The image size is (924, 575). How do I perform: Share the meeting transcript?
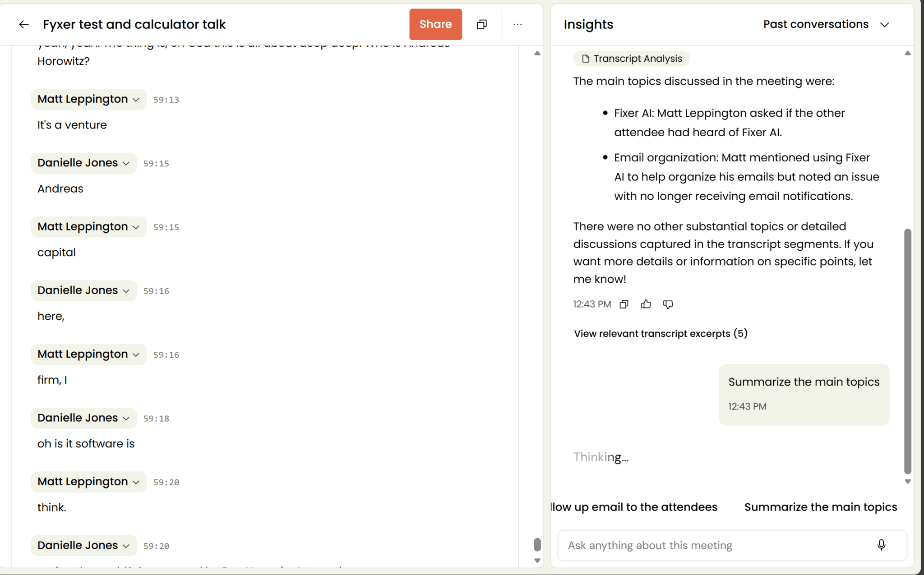435,24
